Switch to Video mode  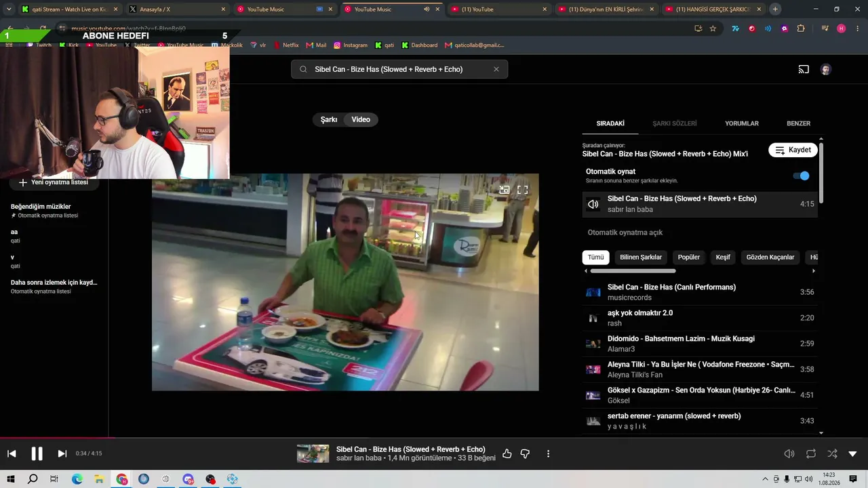361,119
